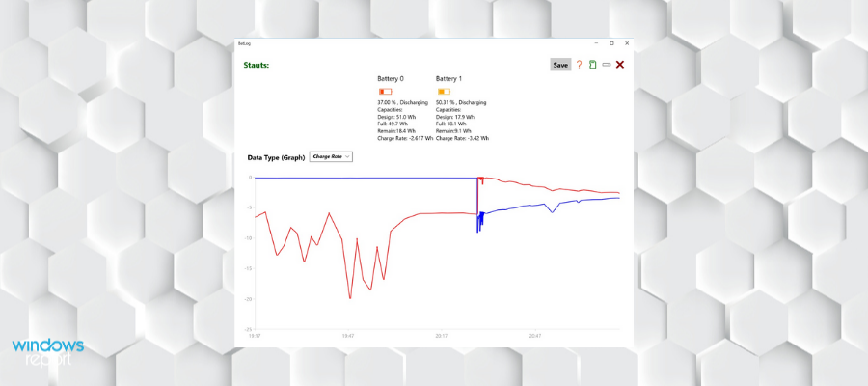Image resolution: width=868 pixels, height=386 pixels.
Task: Click the dropdown arrow beside Charge Rate
Action: click(x=348, y=156)
